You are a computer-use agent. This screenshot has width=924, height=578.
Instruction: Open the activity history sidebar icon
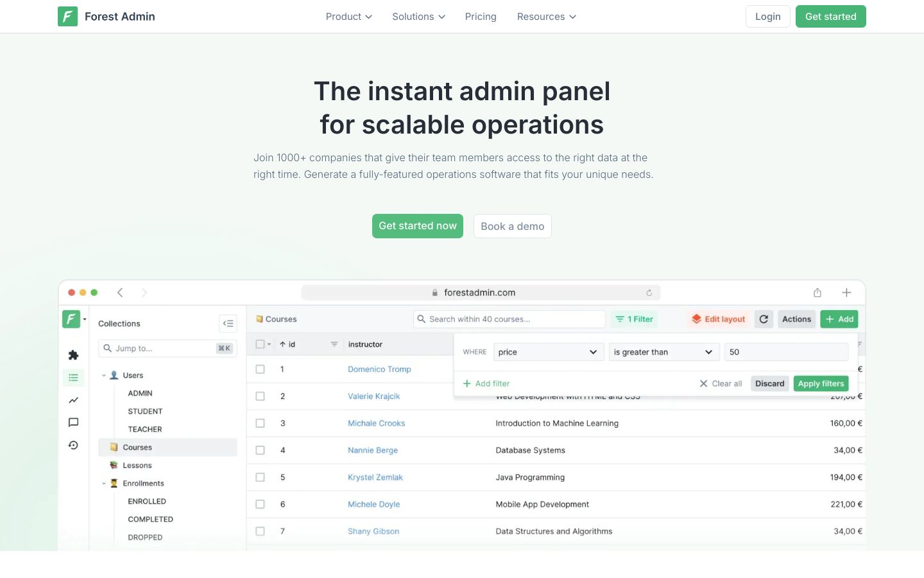pyautogui.click(x=73, y=445)
